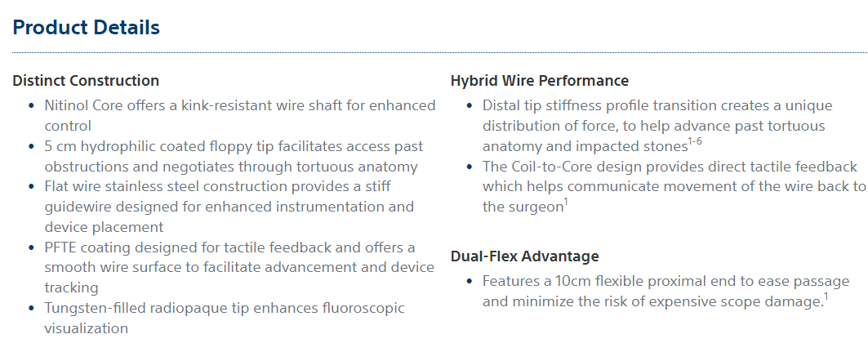
Task: Select the Dual-Flex Advantage subheading
Action: [x=525, y=256]
